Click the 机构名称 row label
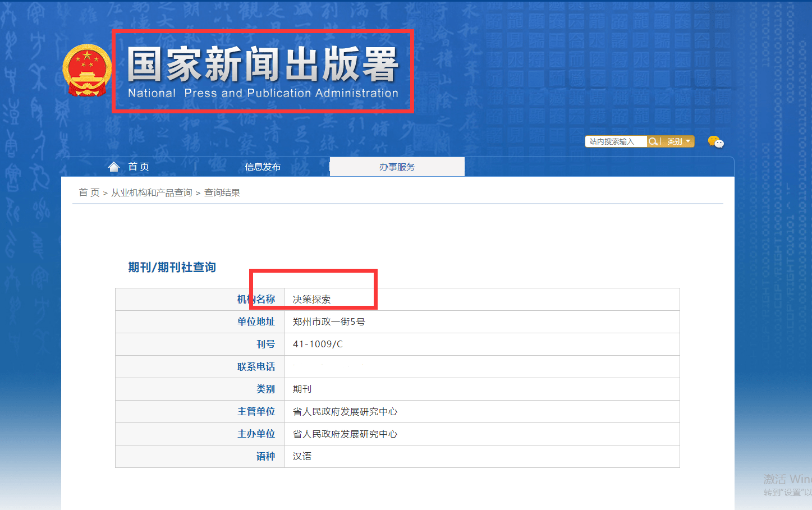This screenshot has height=510, width=812. [256, 299]
